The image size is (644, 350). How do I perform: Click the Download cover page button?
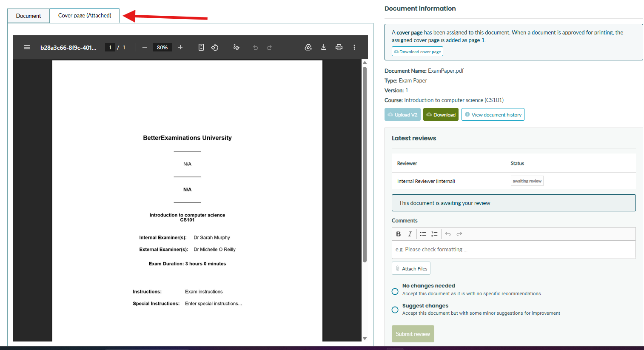[417, 51]
